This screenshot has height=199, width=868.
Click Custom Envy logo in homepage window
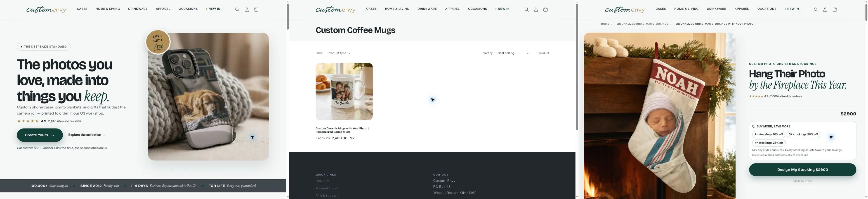46,10
